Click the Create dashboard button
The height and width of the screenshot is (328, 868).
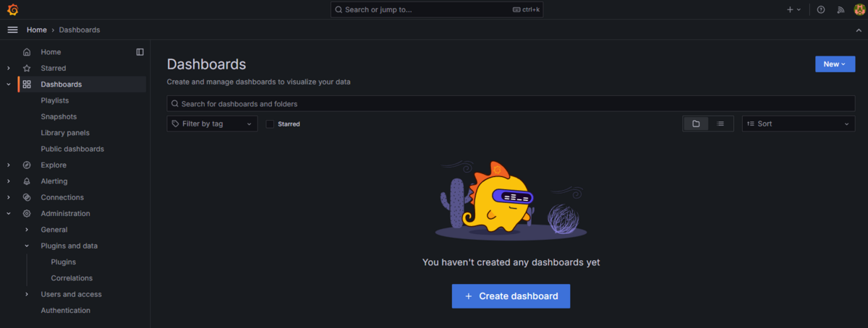(511, 296)
